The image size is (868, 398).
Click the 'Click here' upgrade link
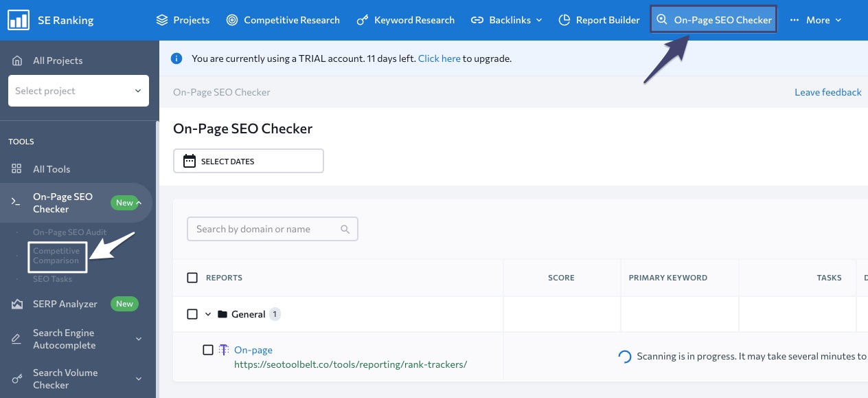[x=439, y=58]
